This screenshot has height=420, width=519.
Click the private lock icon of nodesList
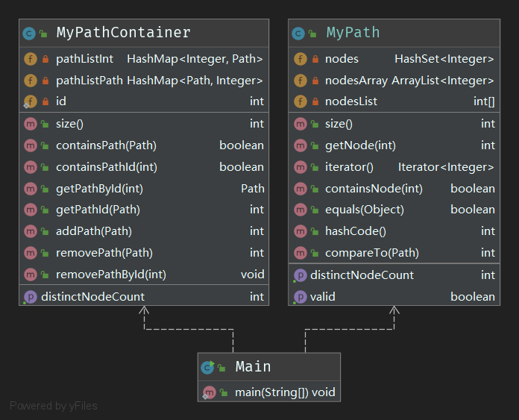click(315, 101)
